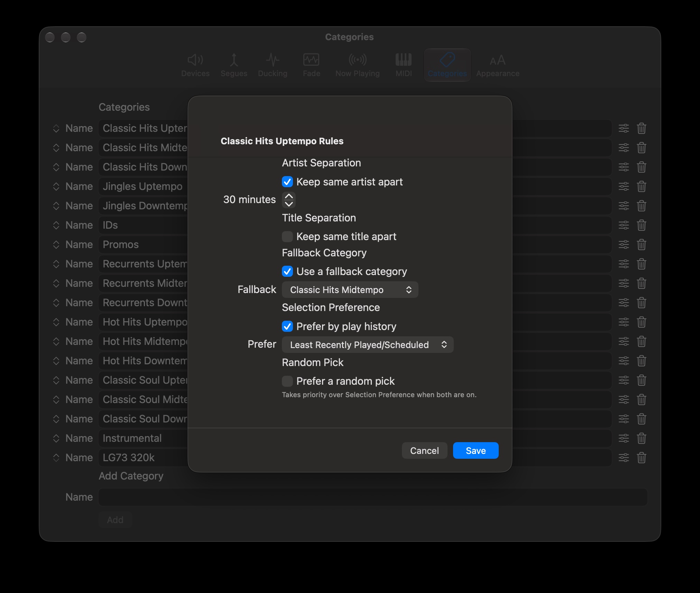Open rules settings for LG73 320k row

(x=624, y=458)
